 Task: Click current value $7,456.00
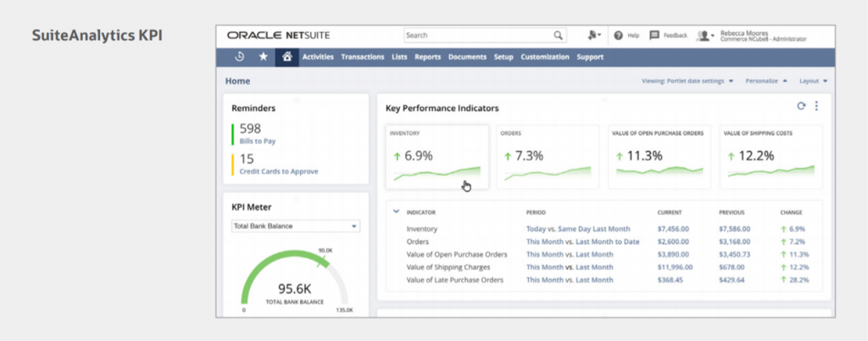pyautogui.click(x=673, y=229)
